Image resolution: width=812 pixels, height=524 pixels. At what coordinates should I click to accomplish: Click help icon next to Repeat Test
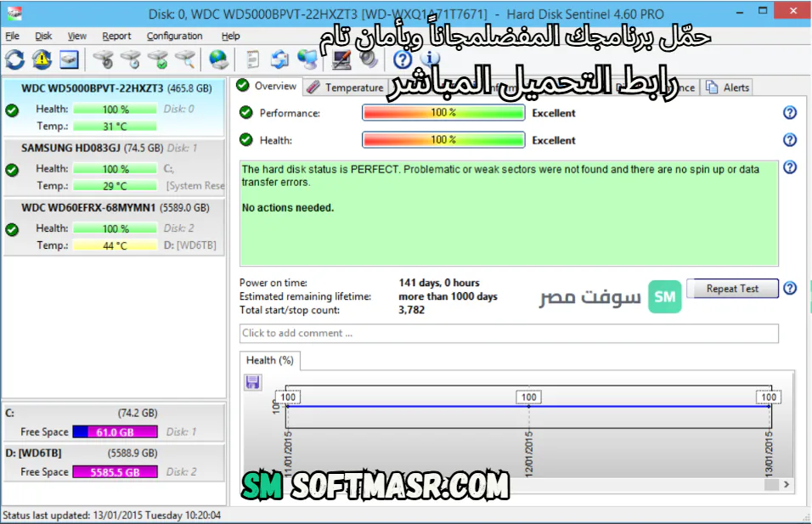[x=790, y=289]
